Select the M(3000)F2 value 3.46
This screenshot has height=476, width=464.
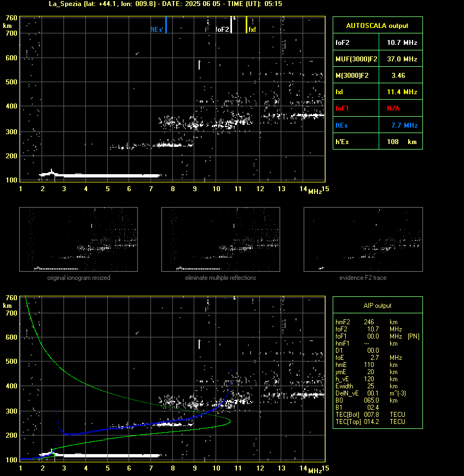point(398,75)
